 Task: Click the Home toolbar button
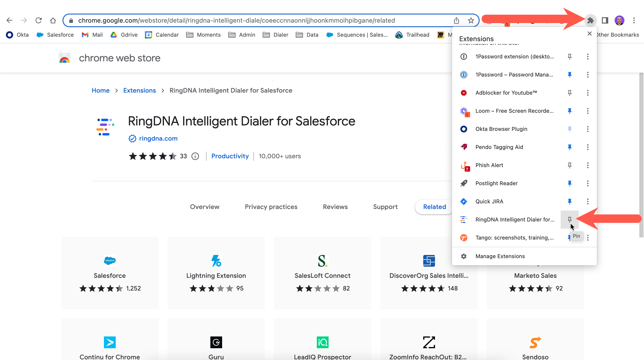[x=53, y=20]
